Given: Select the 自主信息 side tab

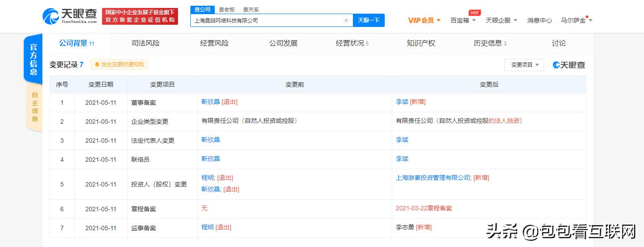Looking at the screenshot, I should pyautogui.click(x=34, y=107).
